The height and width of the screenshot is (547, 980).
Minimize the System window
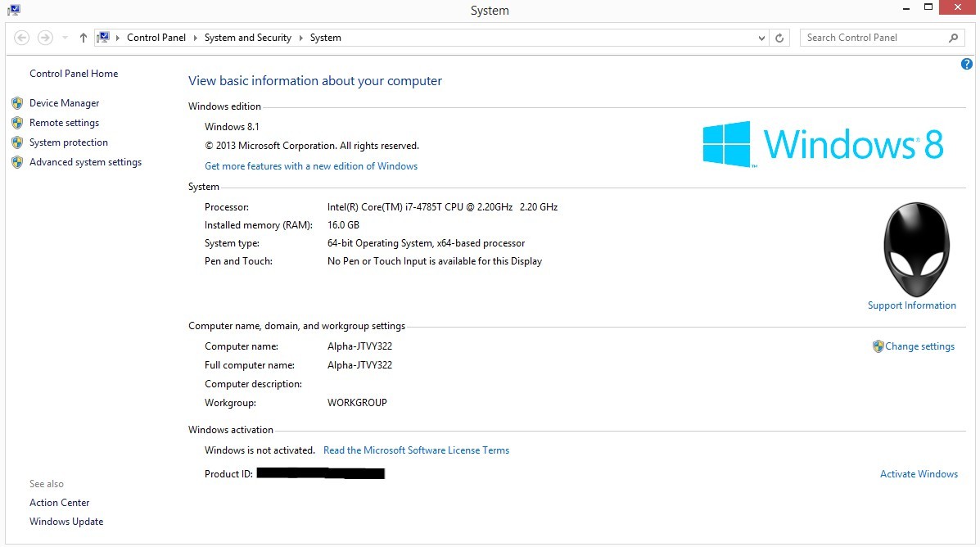point(906,9)
